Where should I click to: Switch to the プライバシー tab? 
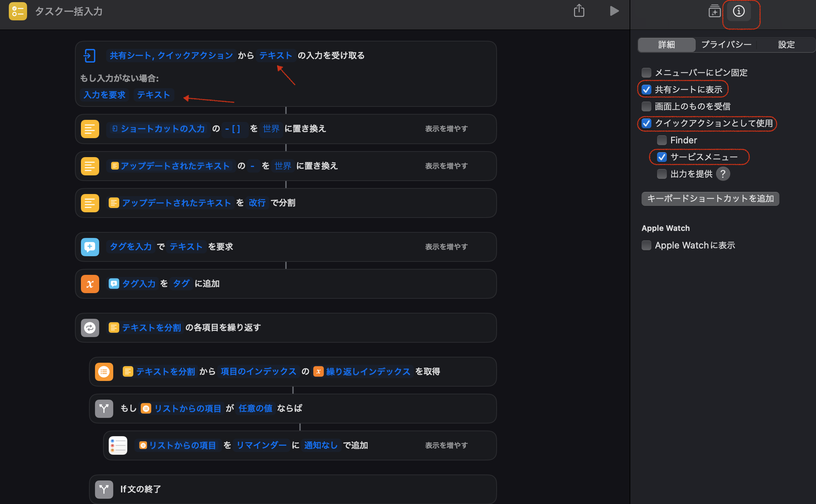click(x=726, y=45)
